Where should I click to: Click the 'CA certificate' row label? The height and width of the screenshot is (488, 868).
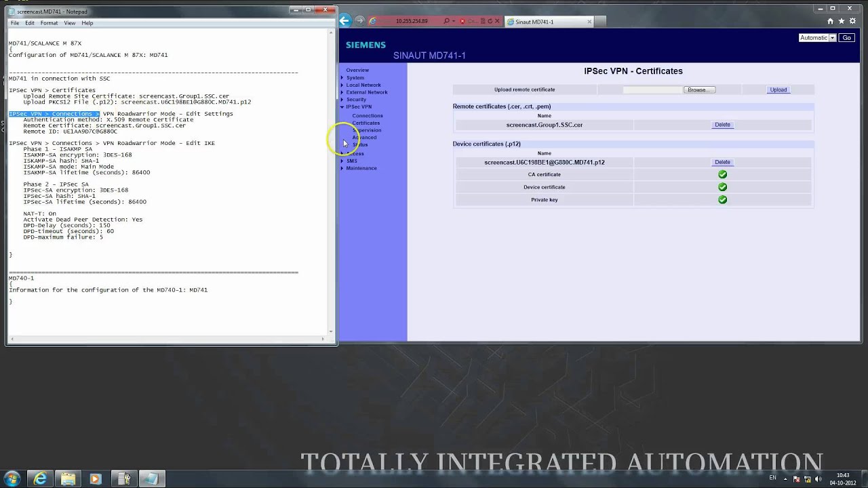tap(544, 174)
